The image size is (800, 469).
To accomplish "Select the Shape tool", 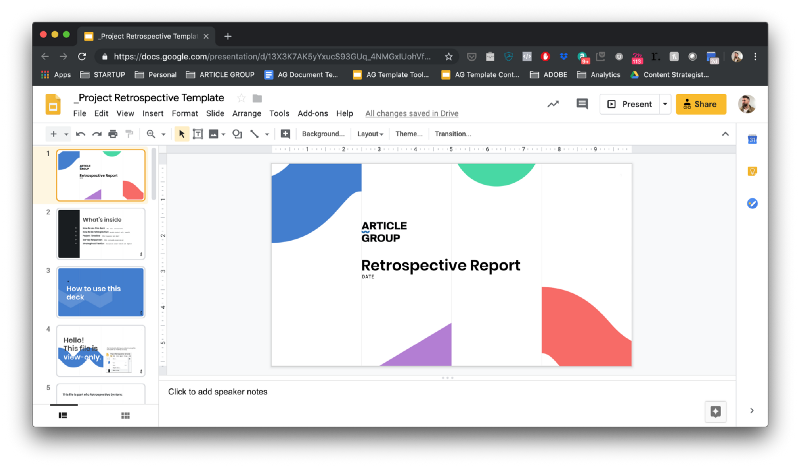I will (x=237, y=134).
